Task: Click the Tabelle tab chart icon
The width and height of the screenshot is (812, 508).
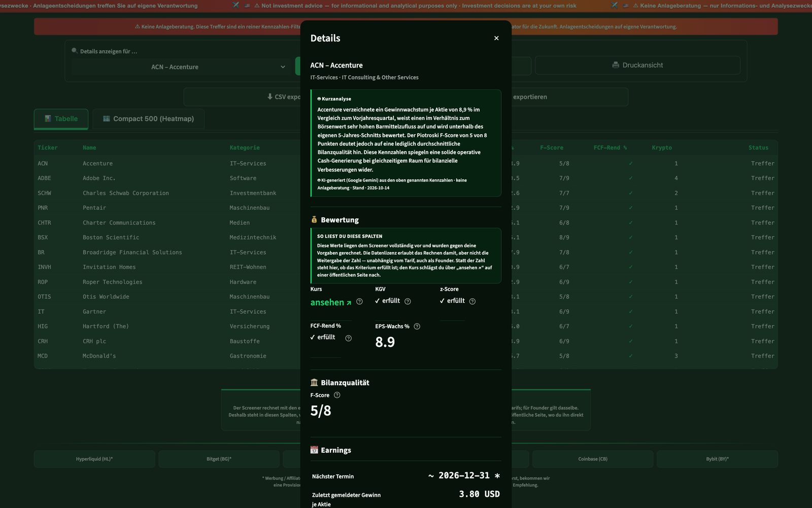Action: click(48, 118)
